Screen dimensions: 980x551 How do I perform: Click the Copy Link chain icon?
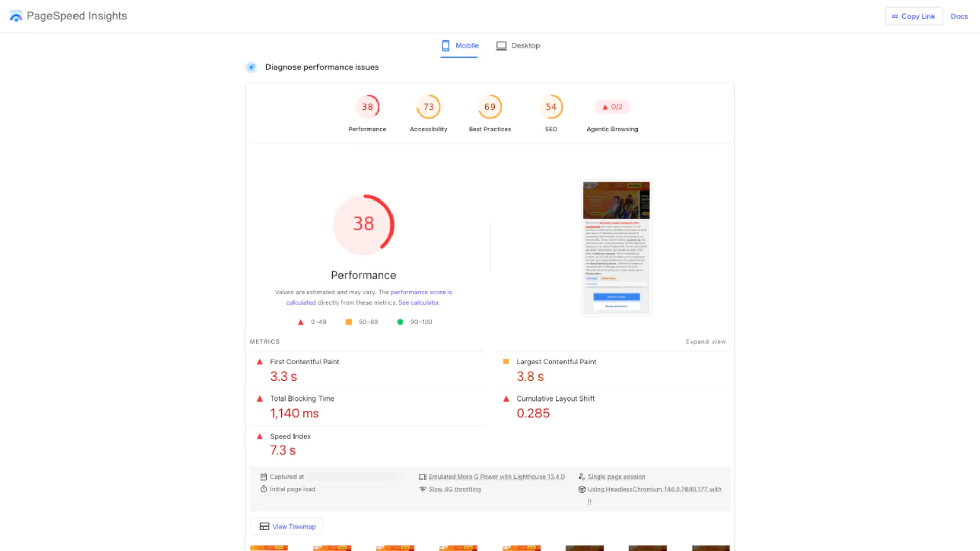coord(895,16)
